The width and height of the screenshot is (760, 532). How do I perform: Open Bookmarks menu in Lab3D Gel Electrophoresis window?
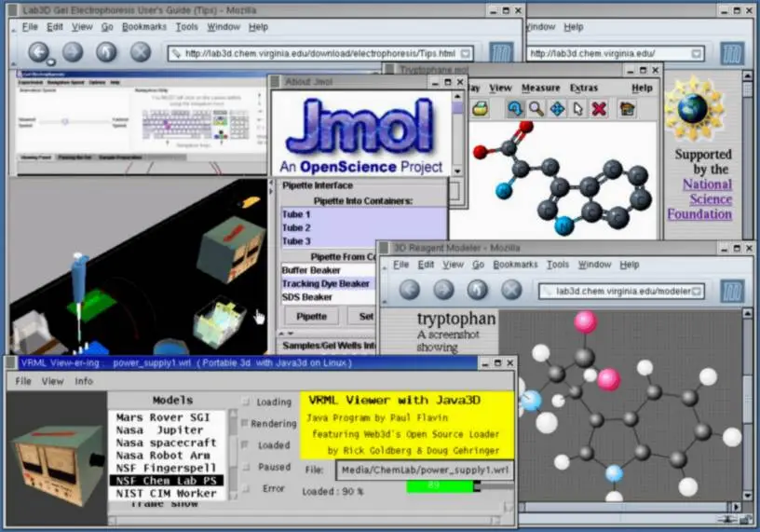(x=144, y=27)
